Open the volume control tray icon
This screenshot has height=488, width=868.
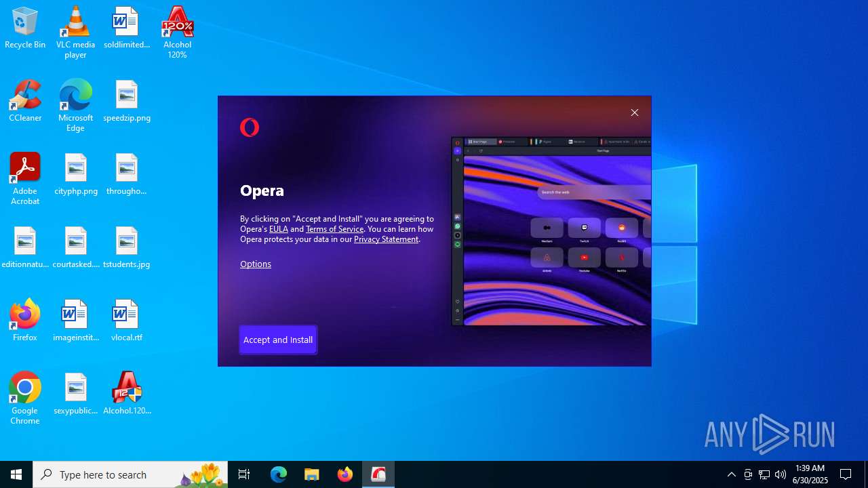coord(781,474)
